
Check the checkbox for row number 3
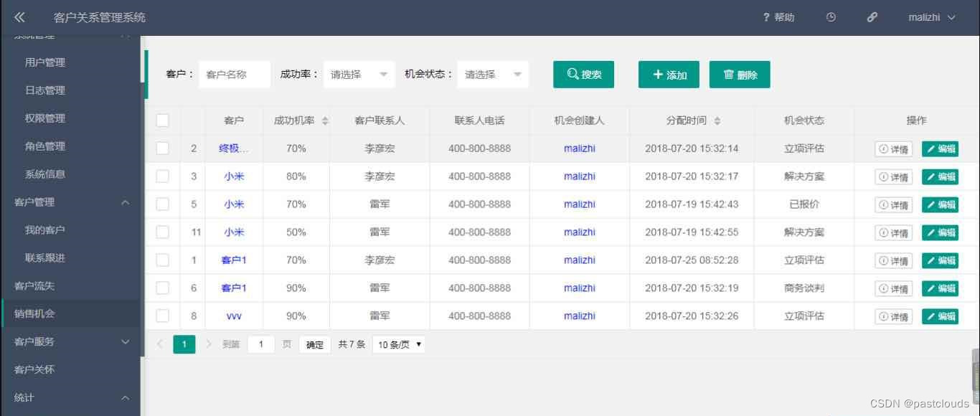(163, 176)
